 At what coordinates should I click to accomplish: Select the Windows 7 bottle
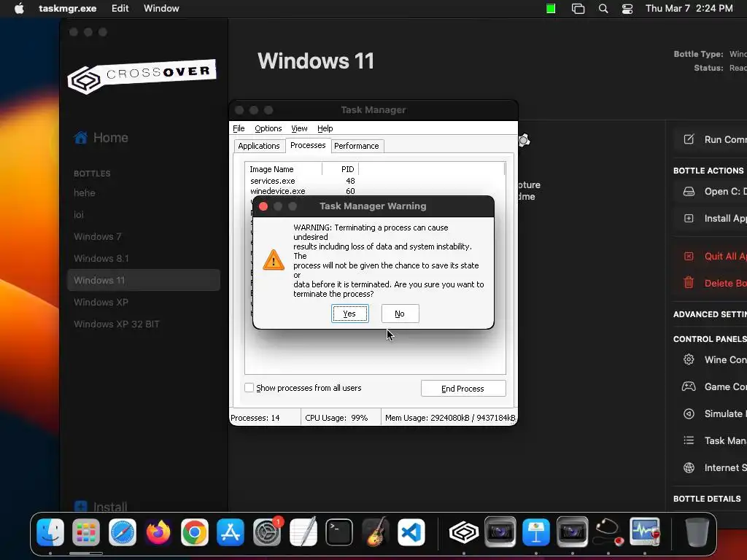tap(98, 237)
